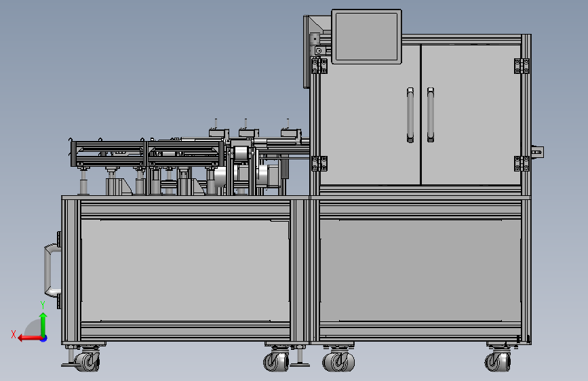Select the lower-right door hinge
The width and height of the screenshot is (588, 381).
(x=522, y=163)
